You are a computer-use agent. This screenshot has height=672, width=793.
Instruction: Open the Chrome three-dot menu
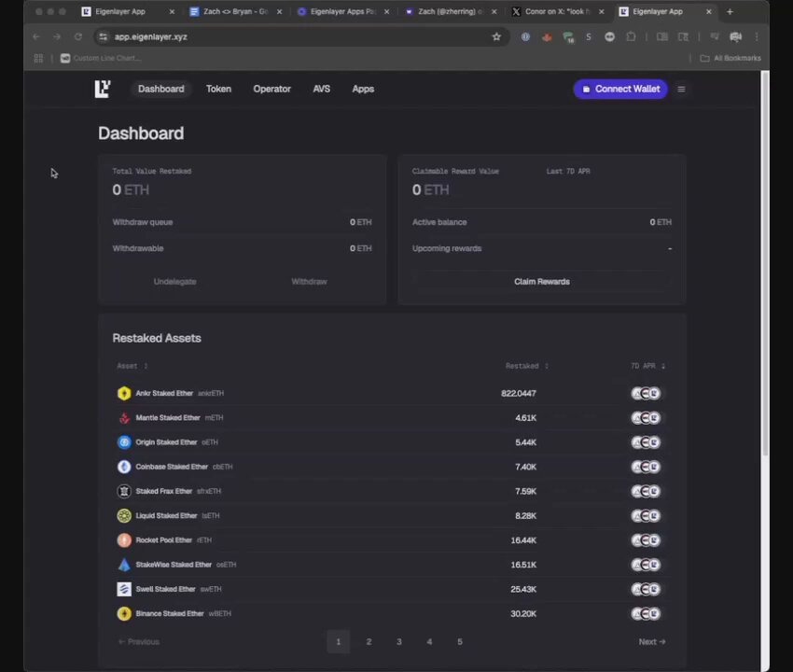[757, 36]
